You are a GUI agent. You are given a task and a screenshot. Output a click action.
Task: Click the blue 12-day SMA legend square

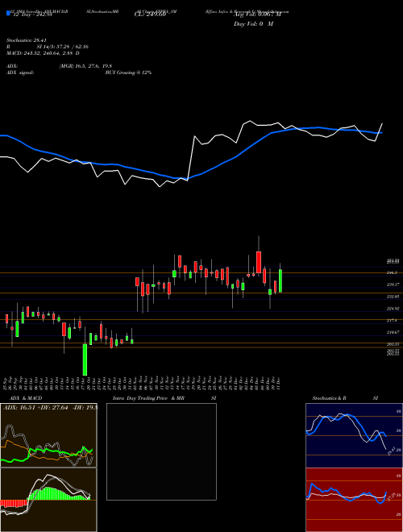(x=8, y=13)
